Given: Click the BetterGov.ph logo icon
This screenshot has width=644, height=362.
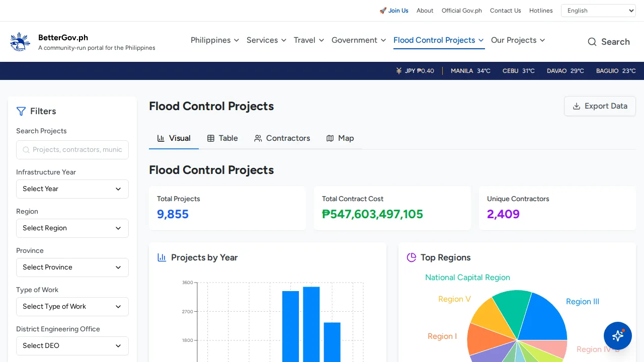Looking at the screenshot, I should pyautogui.click(x=20, y=42).
